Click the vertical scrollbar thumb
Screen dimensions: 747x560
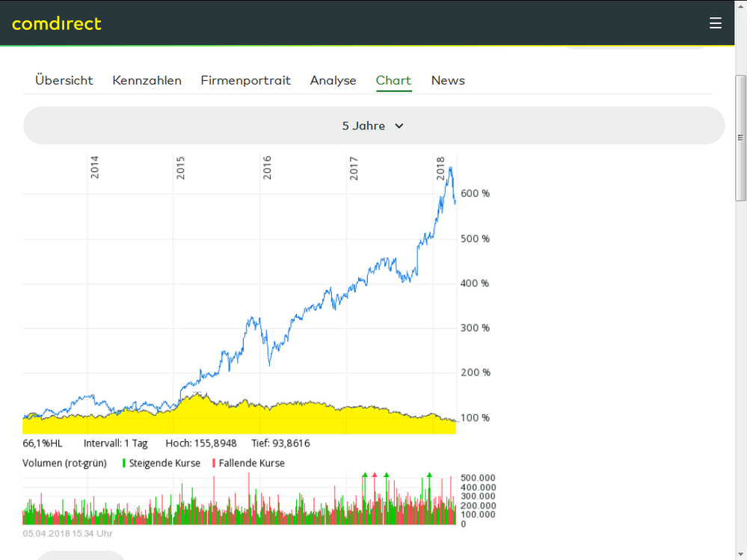pyautogui.click(x=740, y=138)
